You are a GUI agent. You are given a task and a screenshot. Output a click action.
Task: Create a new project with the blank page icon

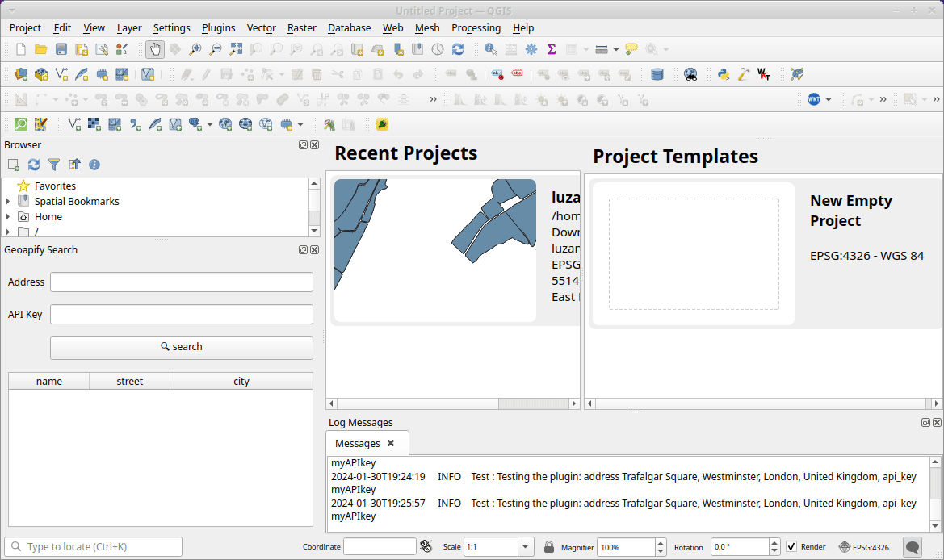pos(21,49)
